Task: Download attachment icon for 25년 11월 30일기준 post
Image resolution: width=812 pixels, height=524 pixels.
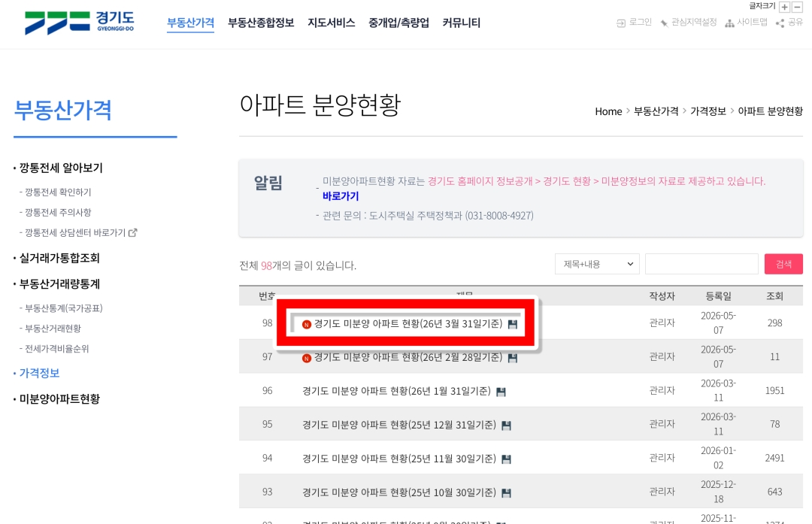Action: 507,459
